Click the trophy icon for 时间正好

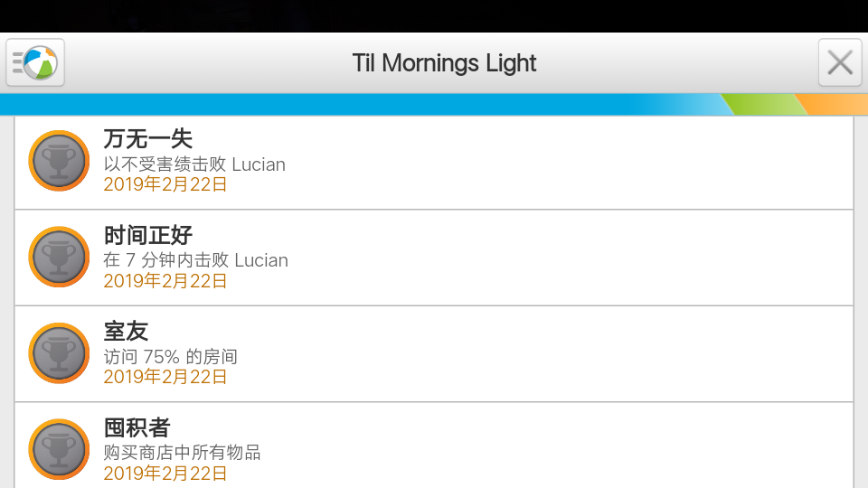point(59,257)
